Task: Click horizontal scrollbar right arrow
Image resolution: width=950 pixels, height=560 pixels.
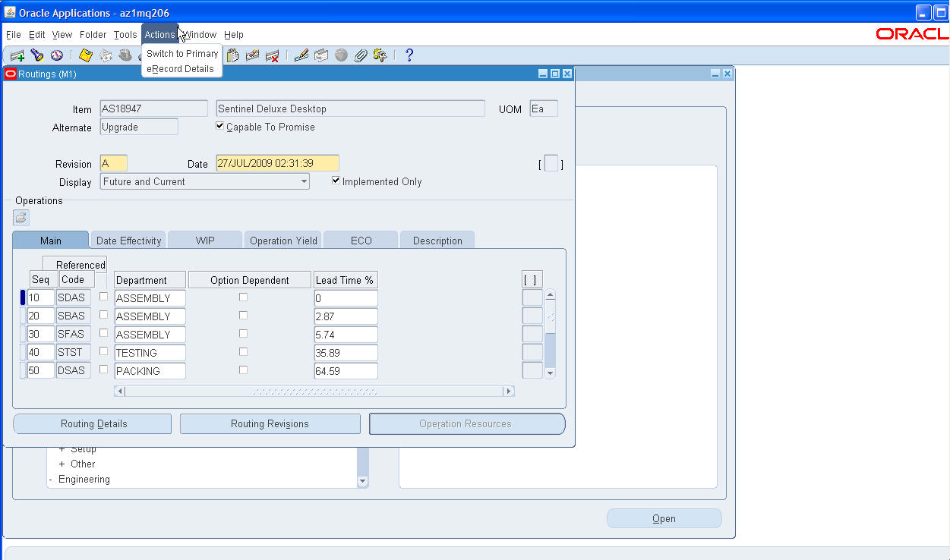Action: [509, 392]
